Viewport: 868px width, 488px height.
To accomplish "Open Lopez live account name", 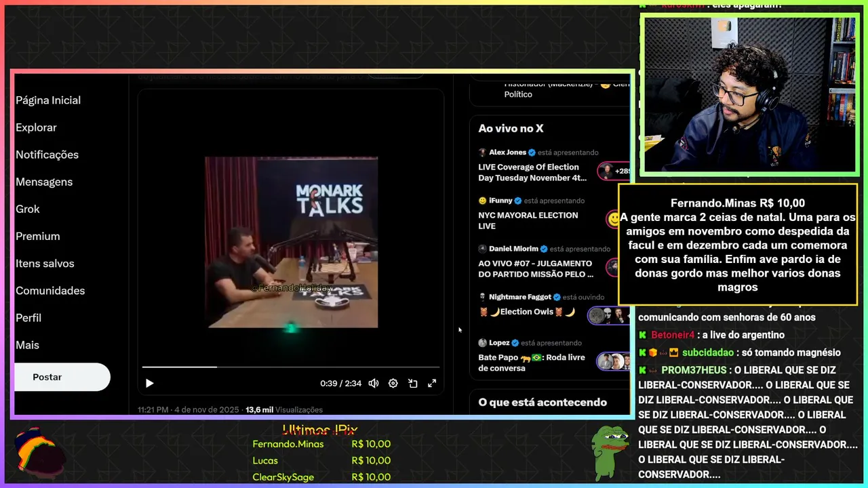I will (499, 343).
